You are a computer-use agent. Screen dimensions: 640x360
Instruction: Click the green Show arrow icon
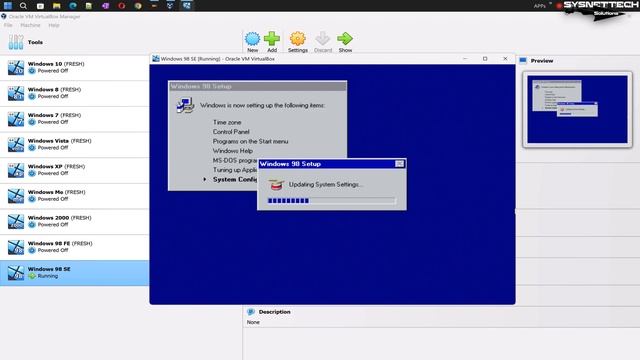[345, 39]
